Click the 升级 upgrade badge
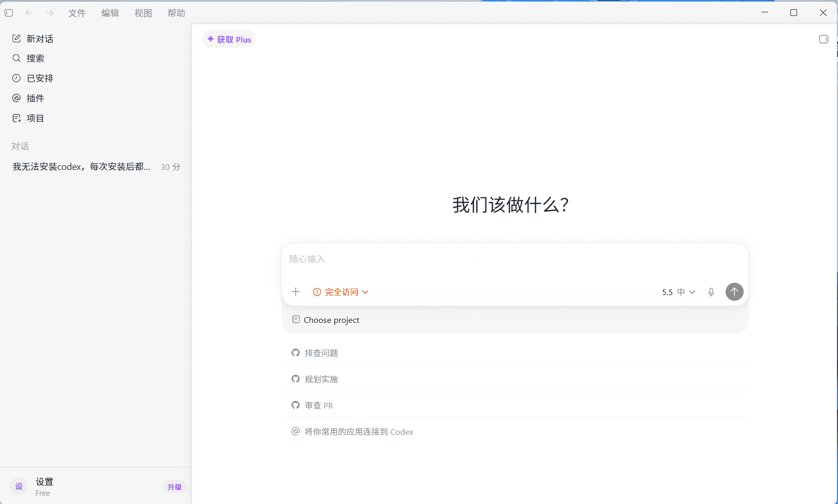 click(174, 487)
